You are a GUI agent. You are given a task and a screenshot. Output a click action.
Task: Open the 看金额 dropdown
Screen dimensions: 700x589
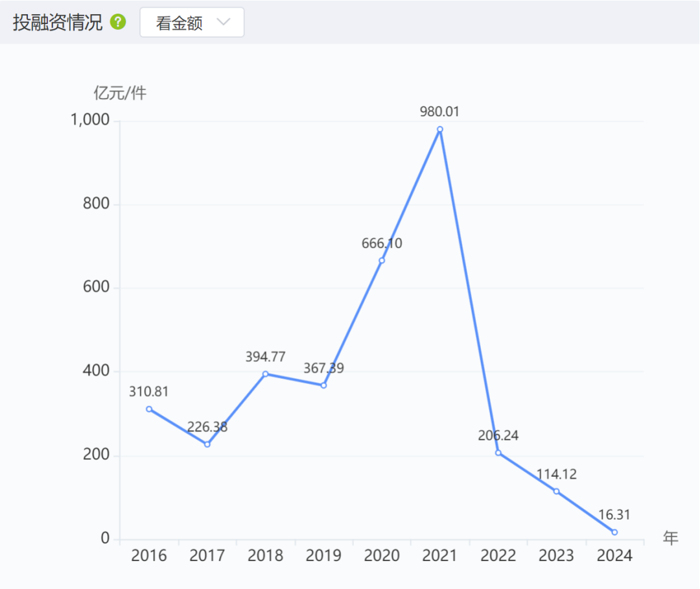[192, 22]
